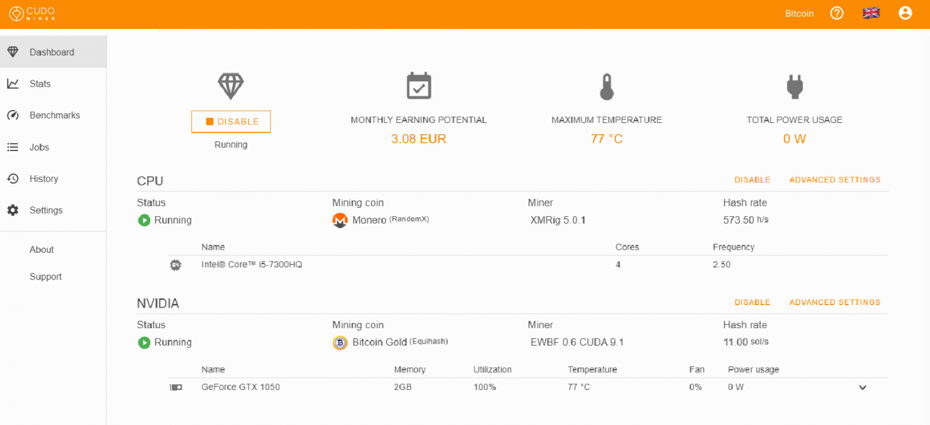The image size is (930, 425).
Task: View the History page
Action: click(53, 178)
